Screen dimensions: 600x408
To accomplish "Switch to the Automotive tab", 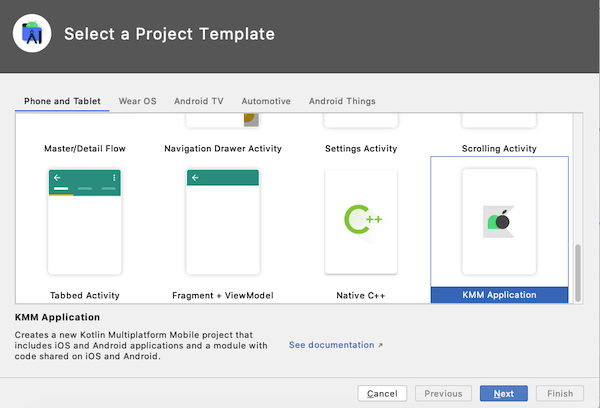I will [266, 101].
